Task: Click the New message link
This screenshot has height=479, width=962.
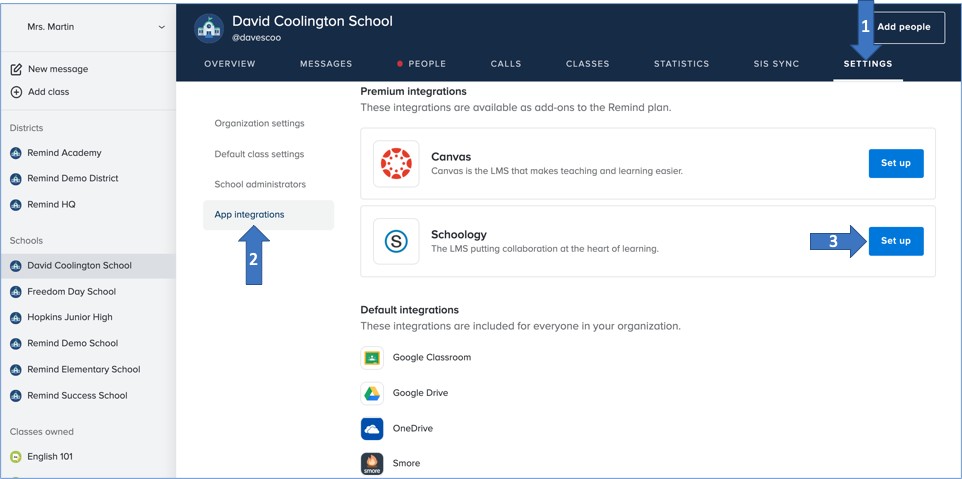Action: coord(58,69)
